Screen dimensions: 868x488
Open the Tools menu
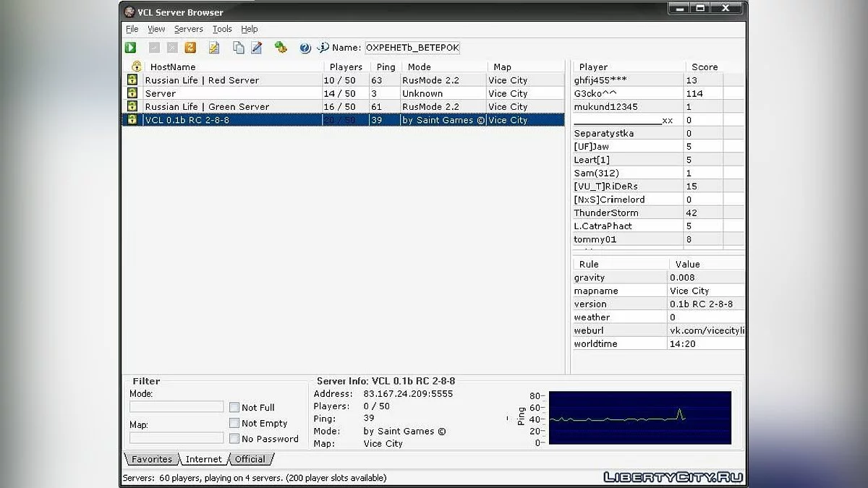point(222,29)
